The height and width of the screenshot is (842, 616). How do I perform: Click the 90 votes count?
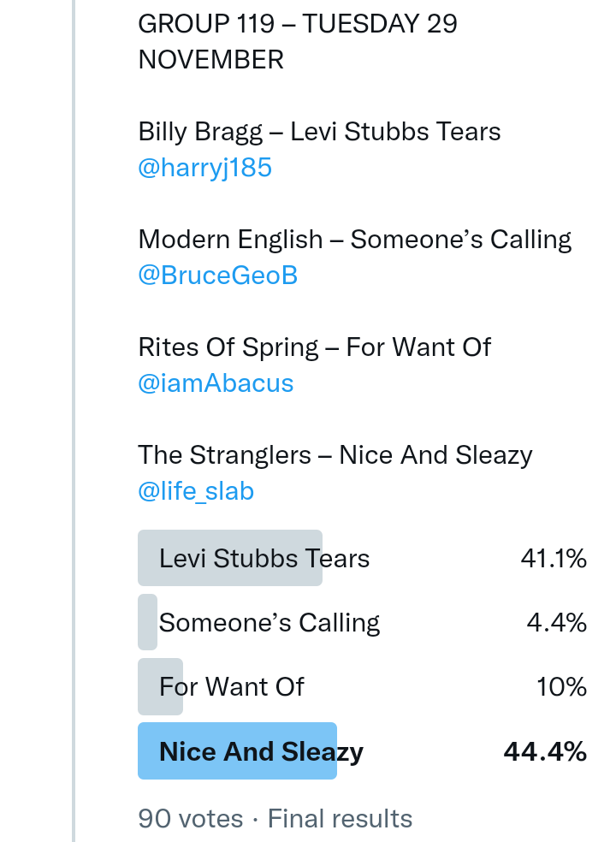(190, 819)
